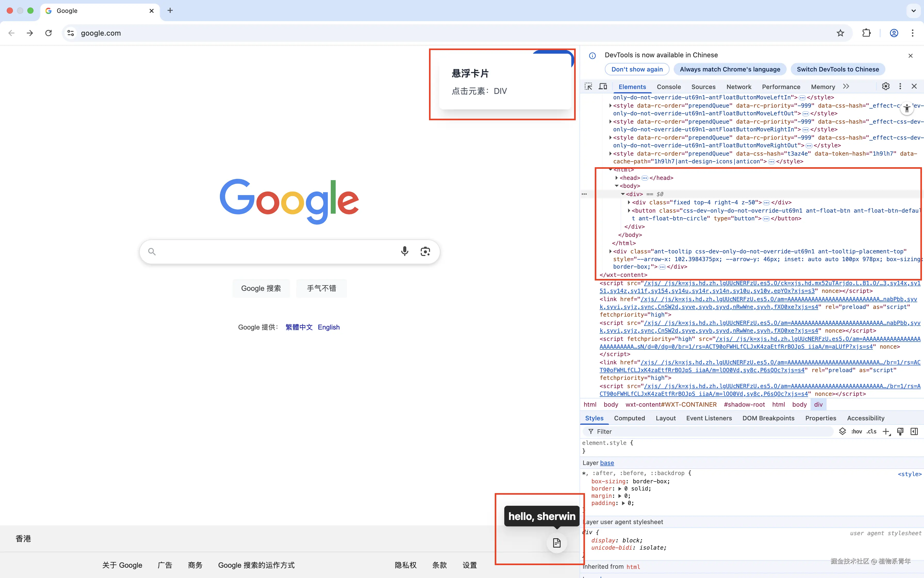
Task: Start voice search with the microphone
Action: pos(405,251)
